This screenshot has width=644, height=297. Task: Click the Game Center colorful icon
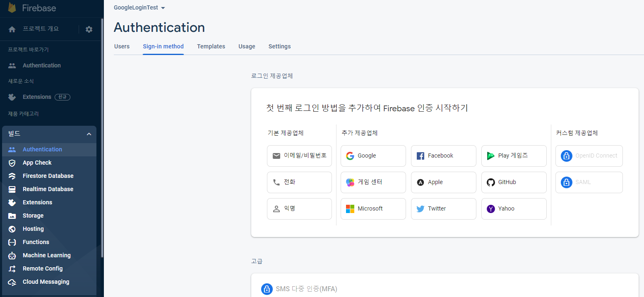(x=350, y=182)
